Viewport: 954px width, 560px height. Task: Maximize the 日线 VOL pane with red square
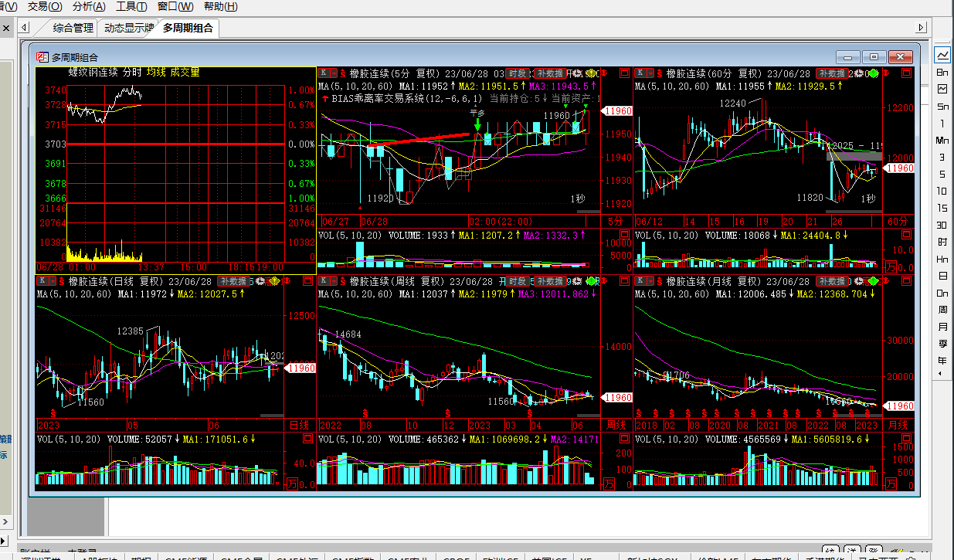click(308, 439)
